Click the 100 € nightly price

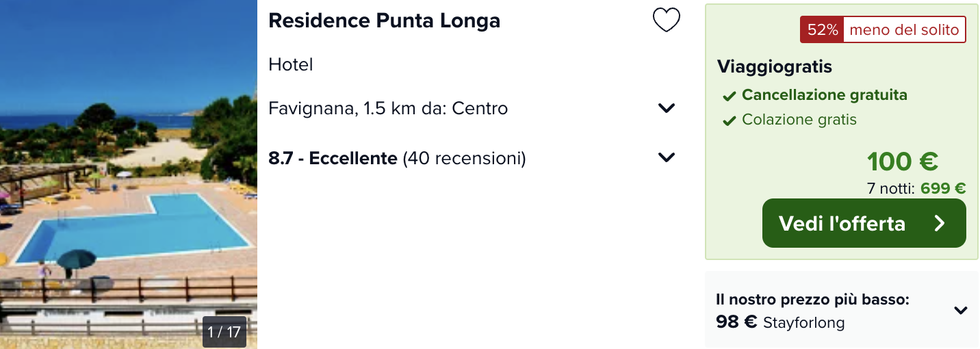point(903,161)
